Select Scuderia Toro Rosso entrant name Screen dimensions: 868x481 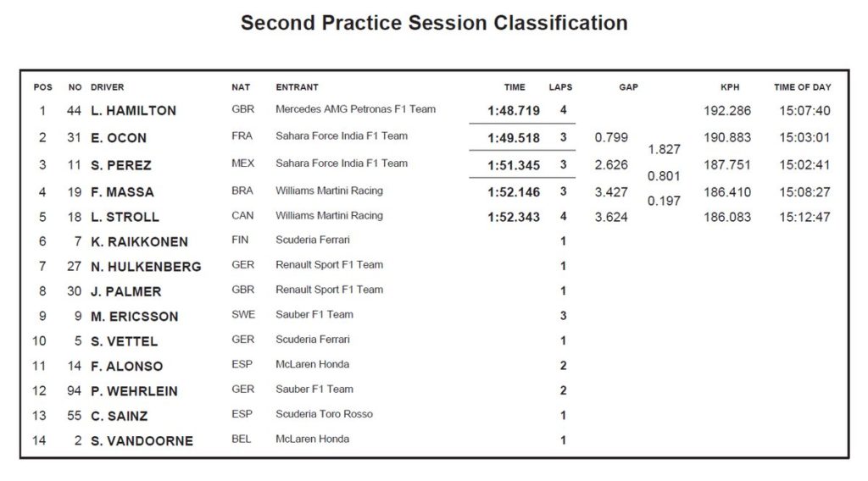[324, 414]
